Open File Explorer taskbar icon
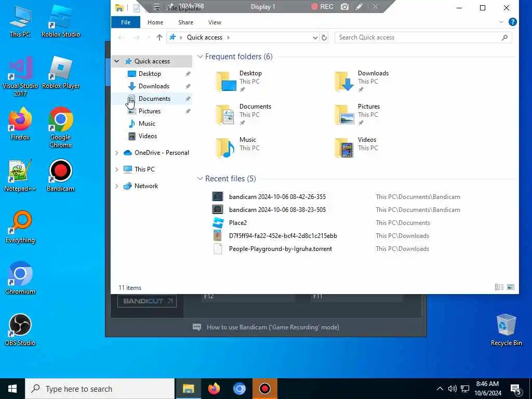Screen dimensions: 532x399 click(188, 389)
